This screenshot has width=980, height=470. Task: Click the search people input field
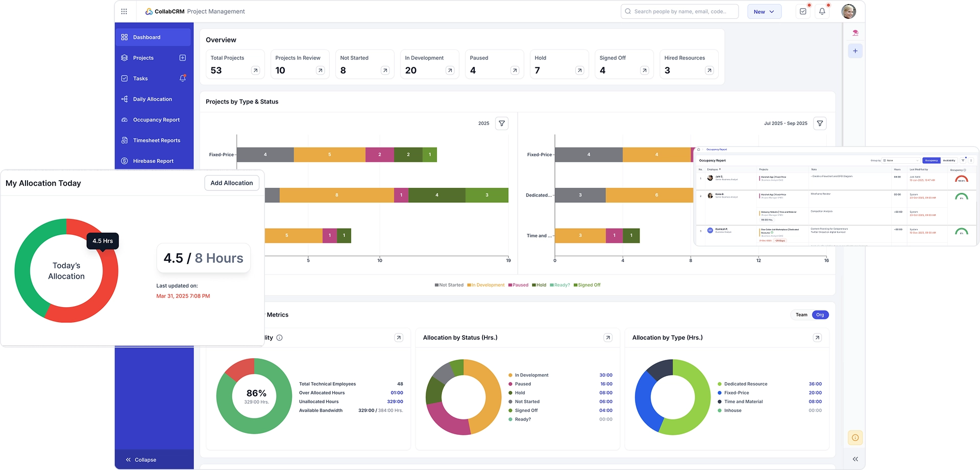tap(679, 11)
